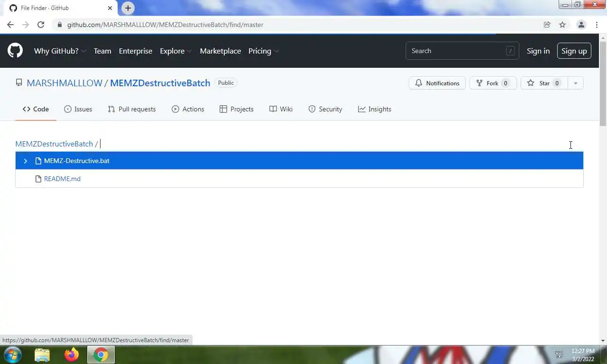This screenshot has height=364, width=607.
Task: Click the network tray icon
Action: point(559,355)
